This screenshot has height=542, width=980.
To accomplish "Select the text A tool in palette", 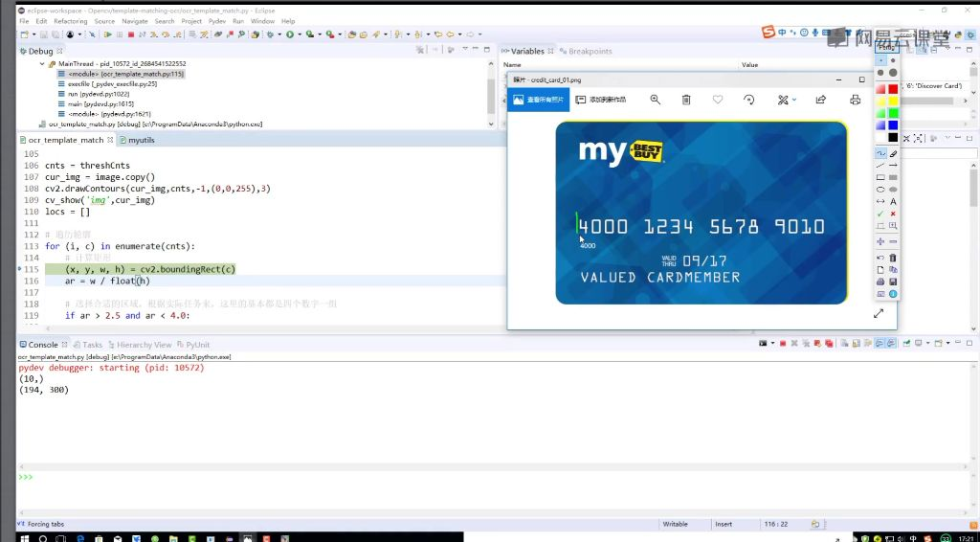I will tap(893, 201).
